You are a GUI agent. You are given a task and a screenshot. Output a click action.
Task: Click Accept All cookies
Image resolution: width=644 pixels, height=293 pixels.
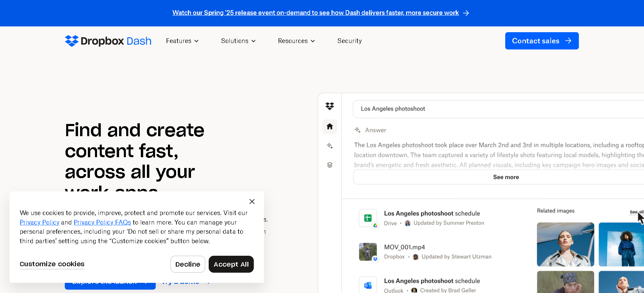coord(231,264)
